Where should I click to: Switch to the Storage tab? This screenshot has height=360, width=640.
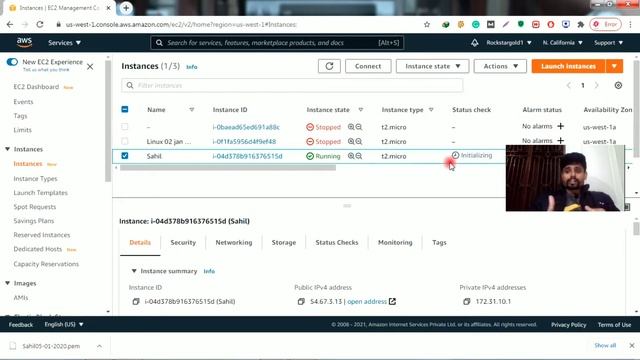pyautogui.click(x=284, y=242)
